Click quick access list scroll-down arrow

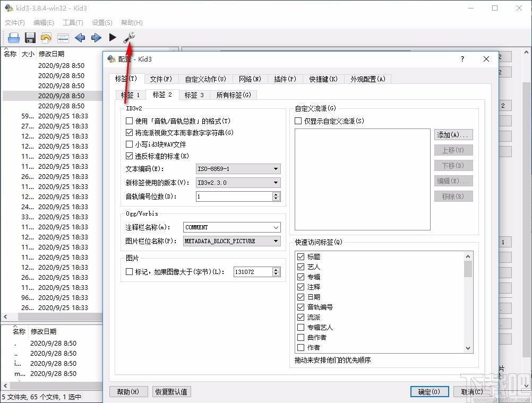tap(468, 348)
